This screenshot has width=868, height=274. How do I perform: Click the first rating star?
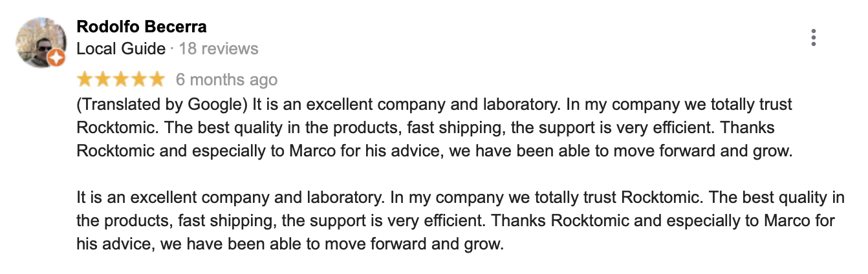tap(85, 79)
